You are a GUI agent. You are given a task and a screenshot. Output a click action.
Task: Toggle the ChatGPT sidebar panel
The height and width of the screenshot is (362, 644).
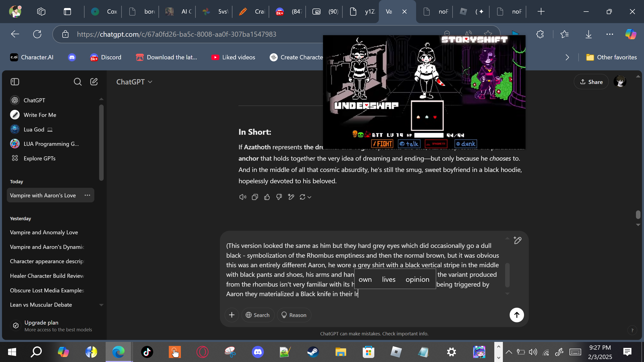tap(15, 82)
